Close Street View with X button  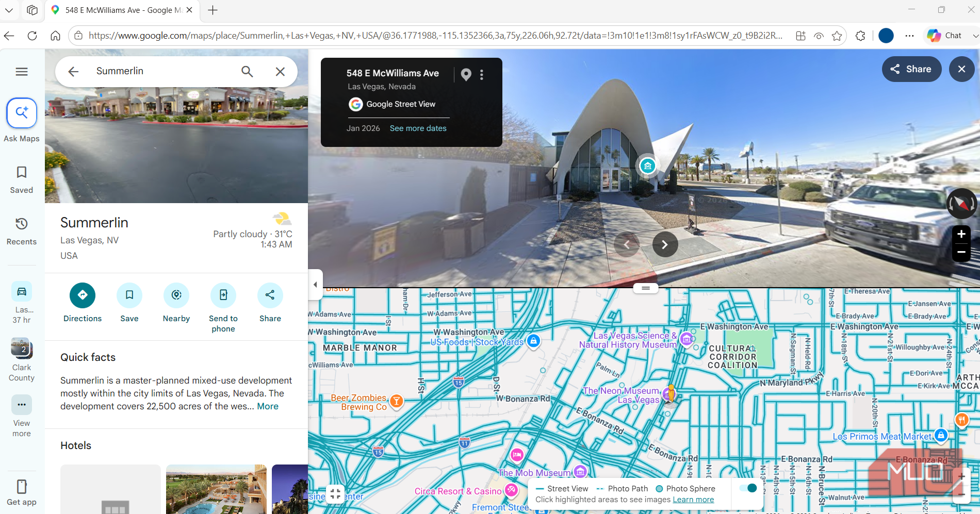pos(961,69)
